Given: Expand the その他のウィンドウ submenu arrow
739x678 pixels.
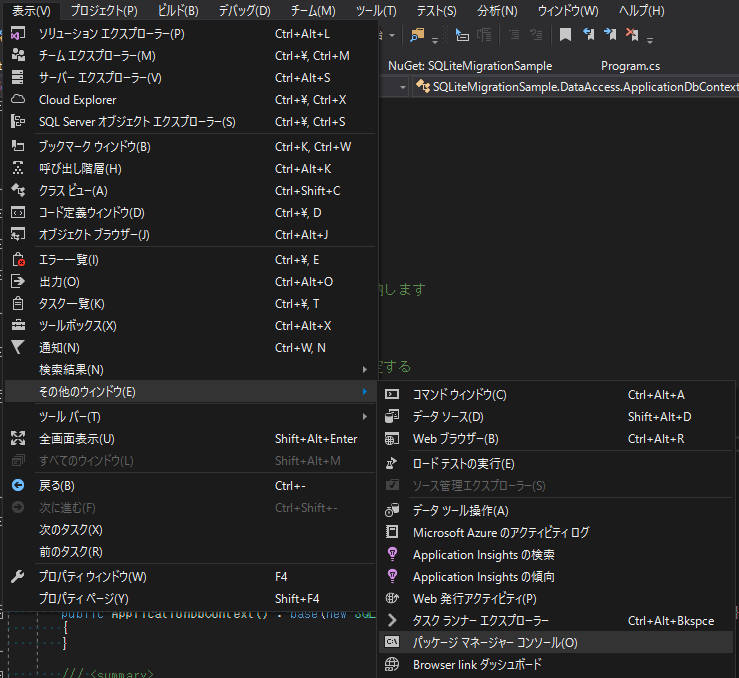Looking at the screenshot, I should click(x=365, y=392).
